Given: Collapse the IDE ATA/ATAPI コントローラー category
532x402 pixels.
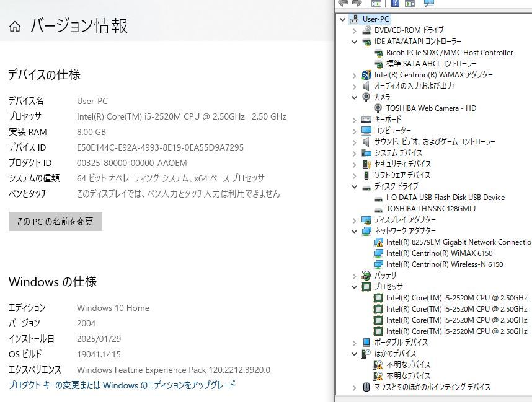Looking at the screenshot, I should (x=355, y=42).
